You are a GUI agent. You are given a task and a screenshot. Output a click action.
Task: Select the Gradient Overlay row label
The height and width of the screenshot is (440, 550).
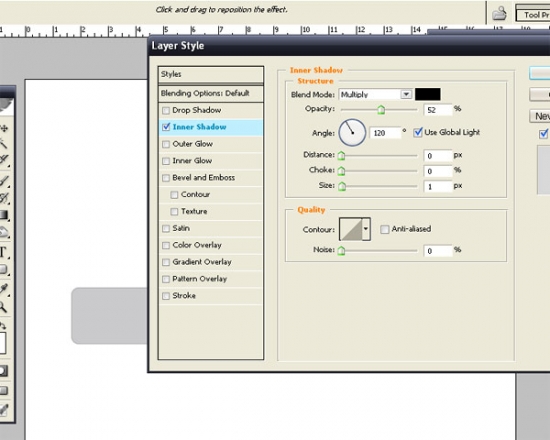click(x=202, y=262)
